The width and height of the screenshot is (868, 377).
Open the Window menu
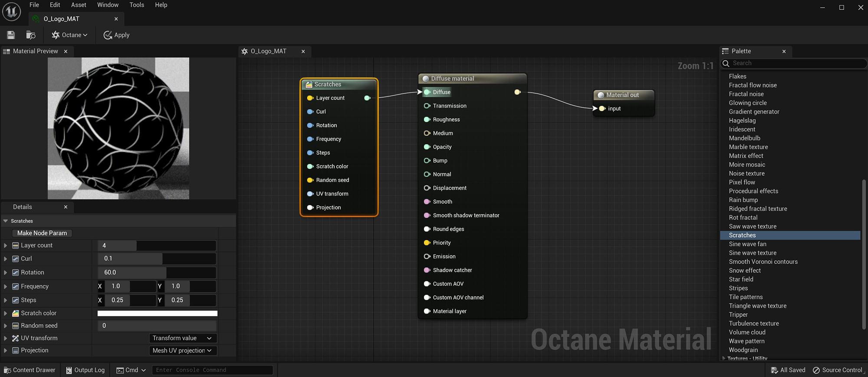[x=108, y=5]
